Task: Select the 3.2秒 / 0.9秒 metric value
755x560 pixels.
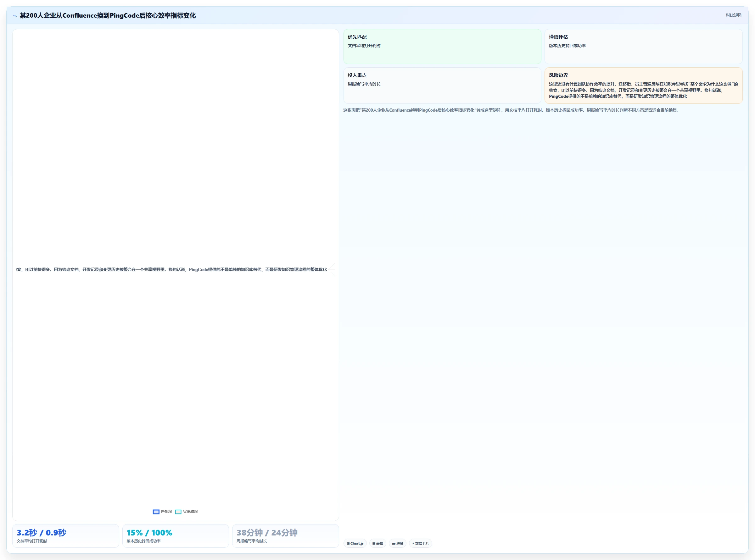Action: [x=42, y=533]
